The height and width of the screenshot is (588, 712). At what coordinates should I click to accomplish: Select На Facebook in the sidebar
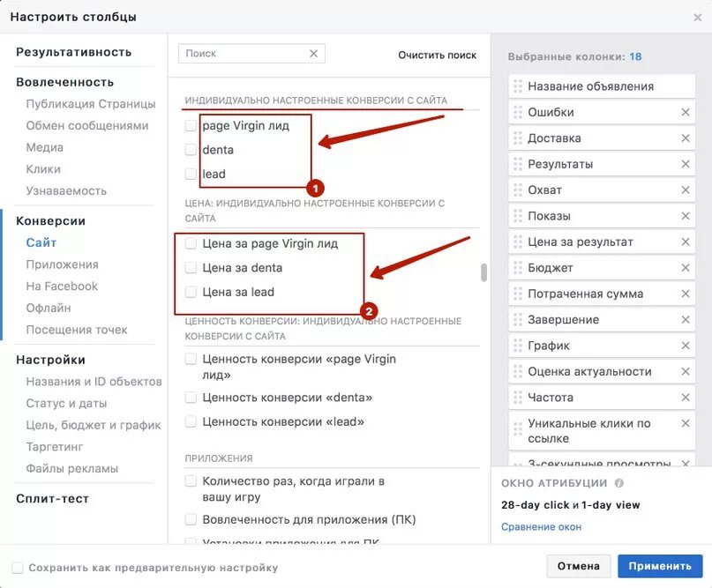(x=62, y=287)
